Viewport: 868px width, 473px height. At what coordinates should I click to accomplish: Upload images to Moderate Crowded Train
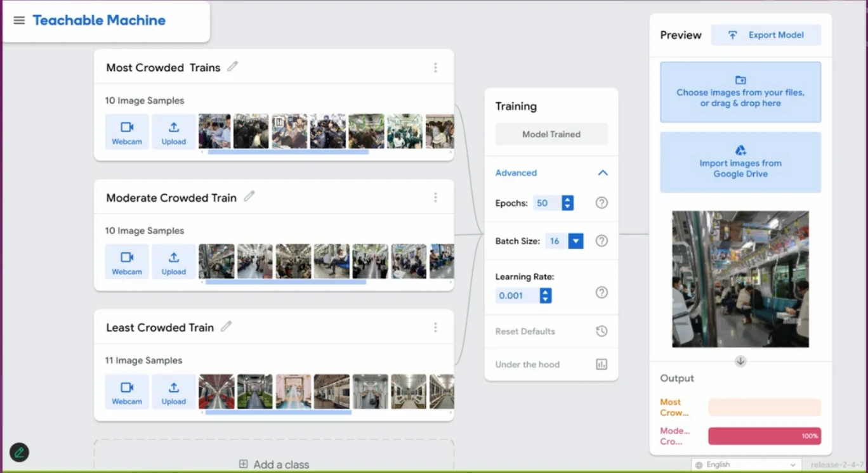coord(174,262)
